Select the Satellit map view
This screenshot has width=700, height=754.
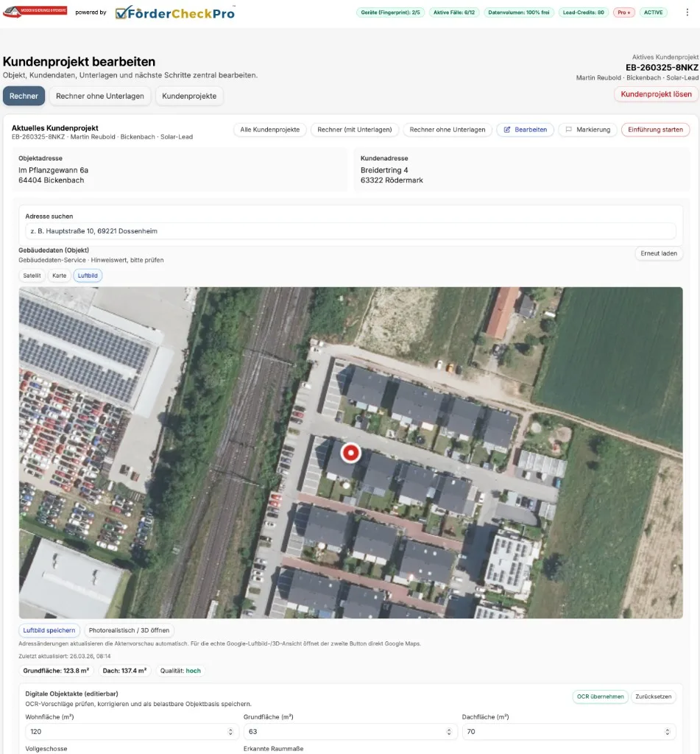(32, 275)
